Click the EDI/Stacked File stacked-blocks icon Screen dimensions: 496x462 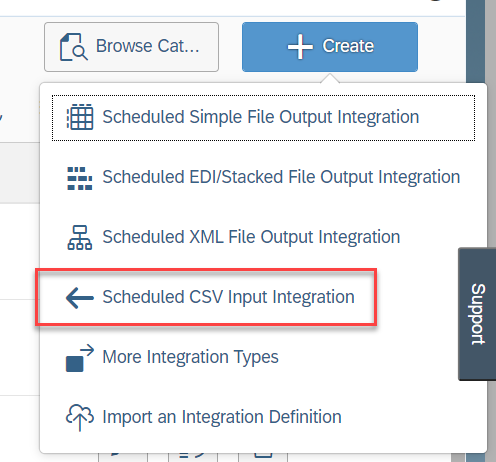[x=80, y=178]
